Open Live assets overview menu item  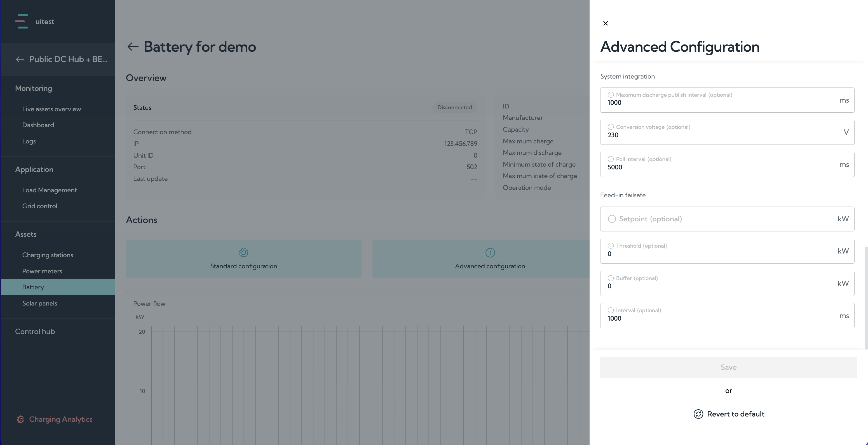51,109
